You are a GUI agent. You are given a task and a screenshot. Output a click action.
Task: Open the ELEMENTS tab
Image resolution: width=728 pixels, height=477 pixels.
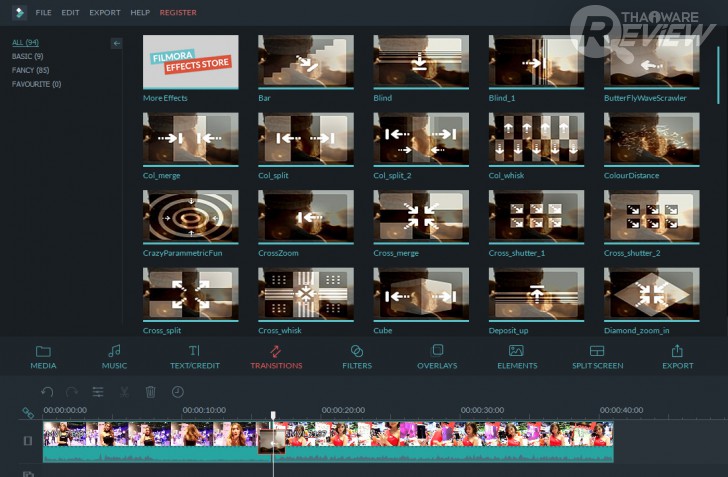click(517, 357)
